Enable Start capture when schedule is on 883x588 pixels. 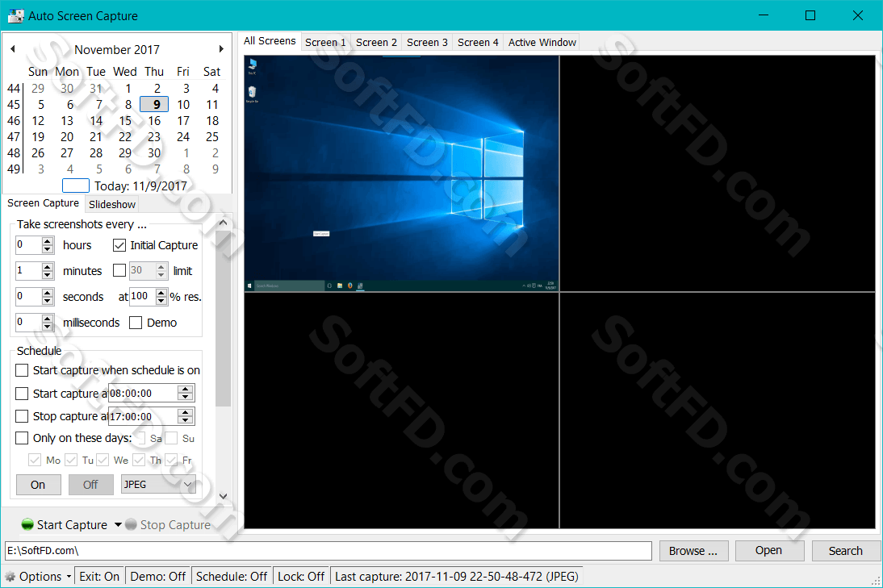point(22,370)
